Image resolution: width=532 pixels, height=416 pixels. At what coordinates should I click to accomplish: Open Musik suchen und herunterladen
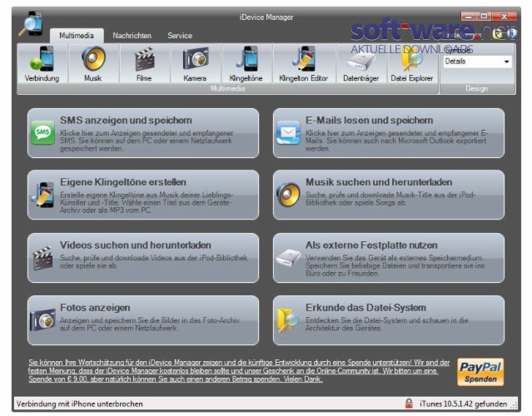tap(389, 195)
